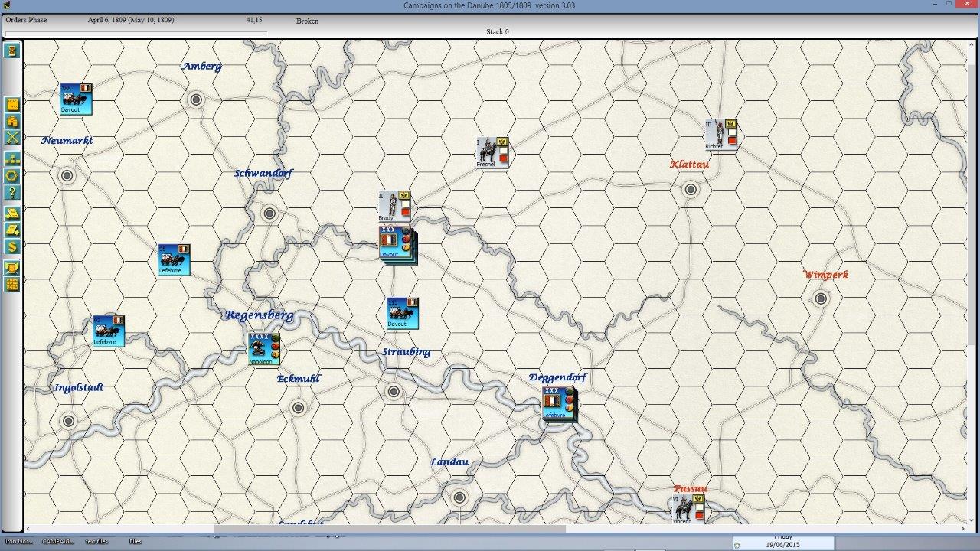Click the crossed swords toolbar icon
Viewport: 980px width, 551px height.
coord(11,138)
